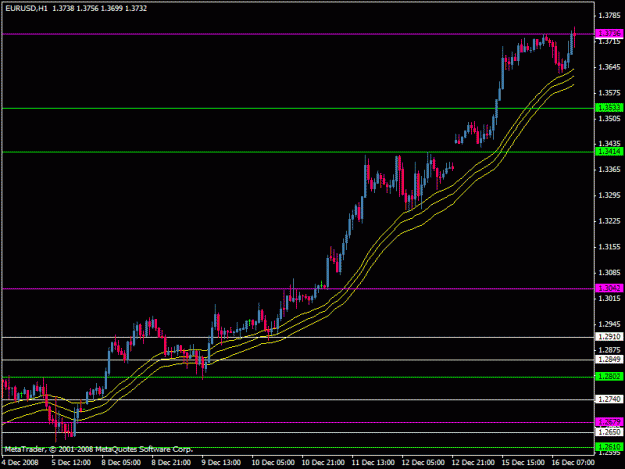Click the 1.2945 price scale value
The width and height of the screenshot is (625, 469).
coord(609,324)
